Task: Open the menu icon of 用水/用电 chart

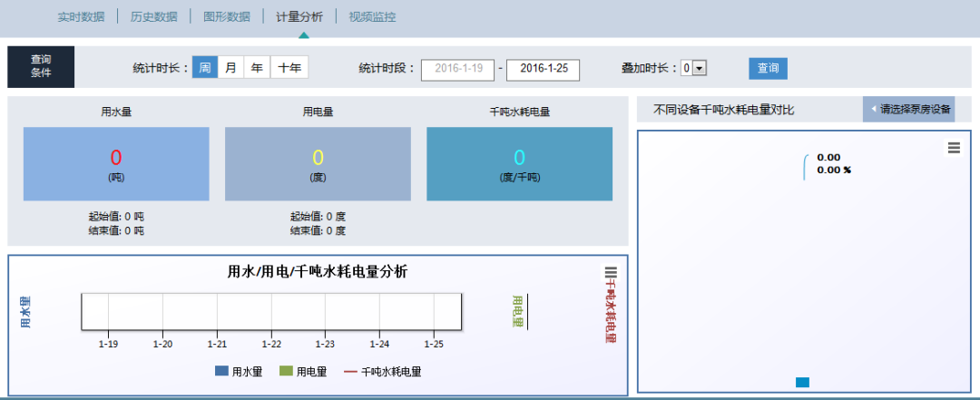Action: click(x=611, y=272)
